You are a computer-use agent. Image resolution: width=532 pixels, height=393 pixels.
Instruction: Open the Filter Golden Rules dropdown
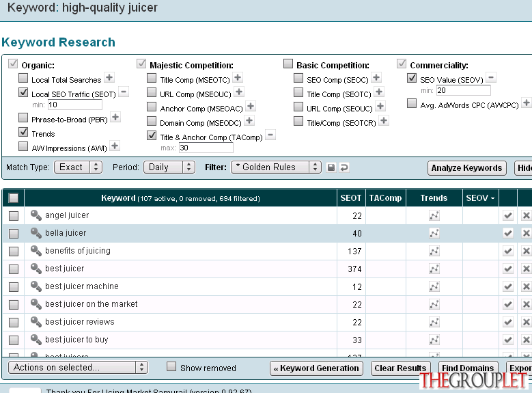(x=276, y=167)
